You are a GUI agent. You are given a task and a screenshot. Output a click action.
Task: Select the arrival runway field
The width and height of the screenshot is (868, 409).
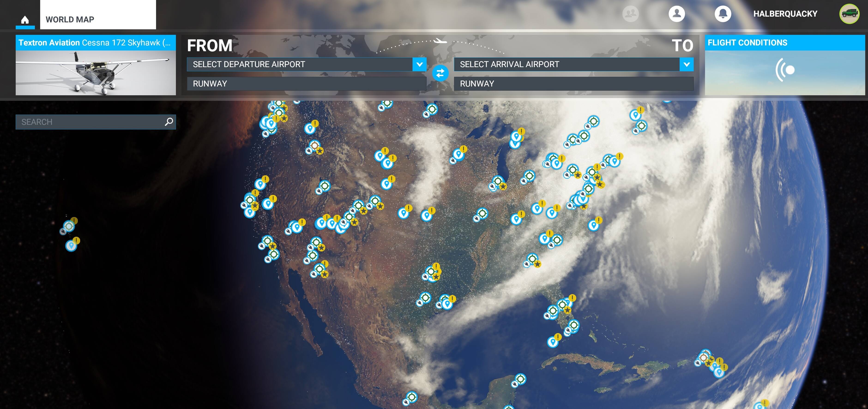[x=574, y=84]
